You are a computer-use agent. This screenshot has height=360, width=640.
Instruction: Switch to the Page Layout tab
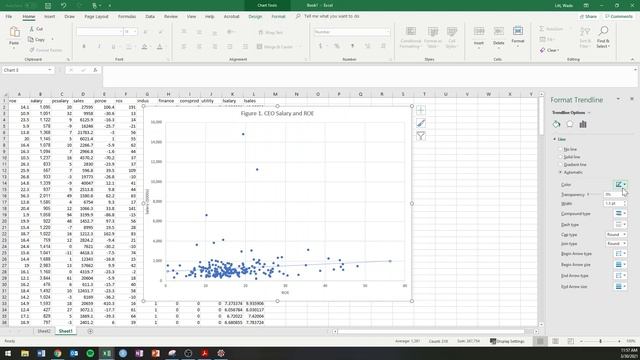tap(96, 16)
